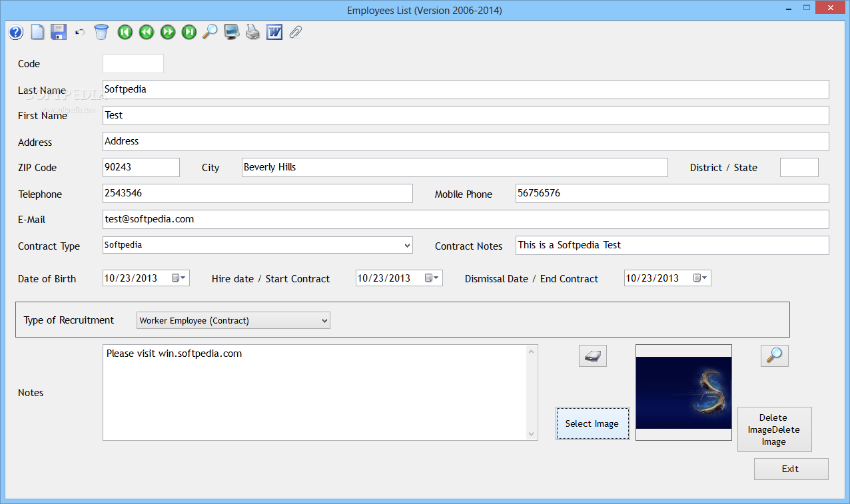Open attachments with the paperclip icon
Screen dimensions: 850x504
coord(296,31)
